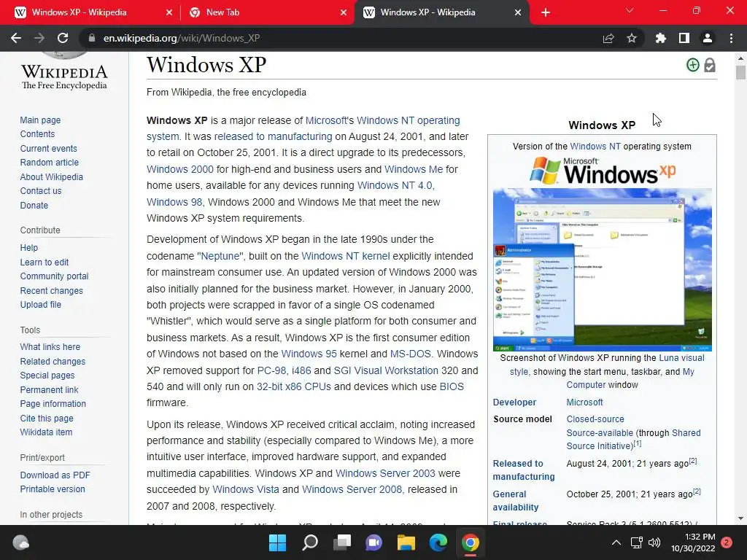Open the Wikidata item link
The height and width of the screenshot is (560, 747).
(46, 432)
